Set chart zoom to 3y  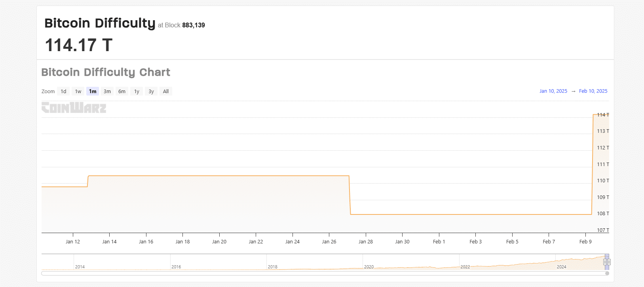point(151,91)
